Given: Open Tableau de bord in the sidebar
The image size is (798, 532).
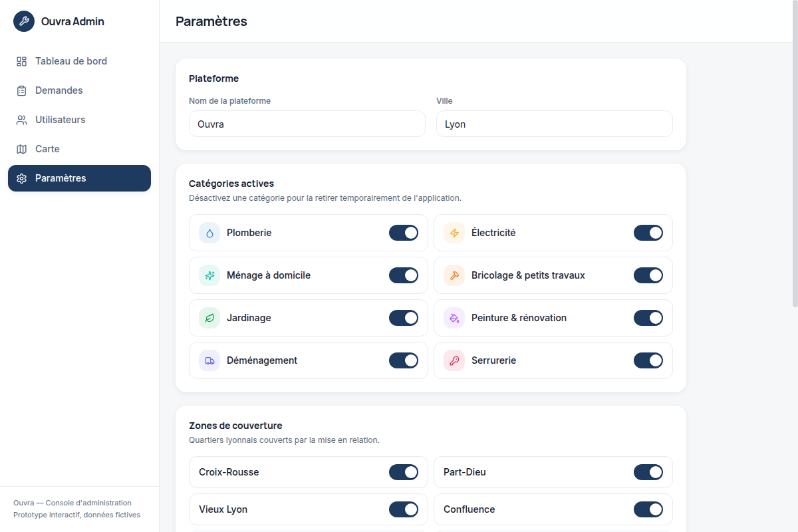Looking at the screenshot, I should (79, 61).
